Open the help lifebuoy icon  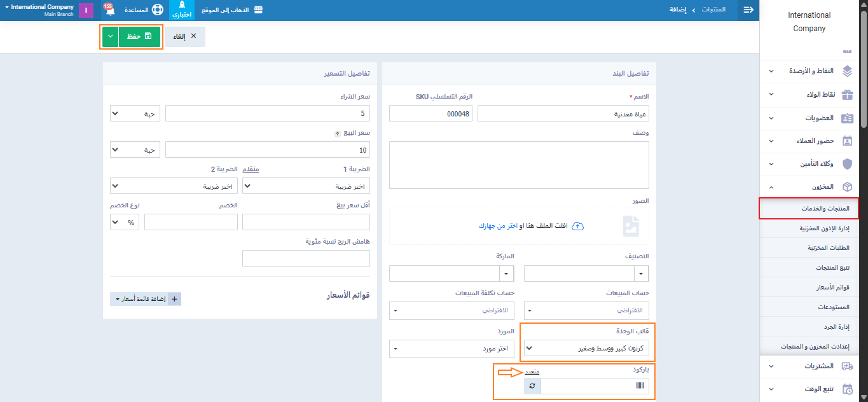(x=157, y=10)
